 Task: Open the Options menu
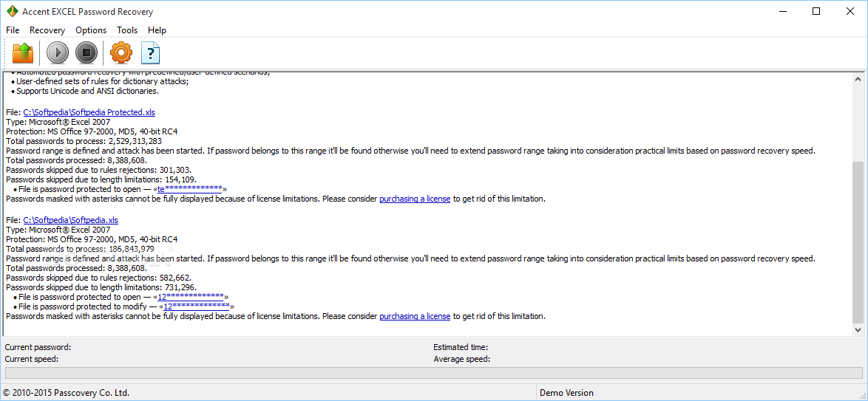(x=91, y=30)
